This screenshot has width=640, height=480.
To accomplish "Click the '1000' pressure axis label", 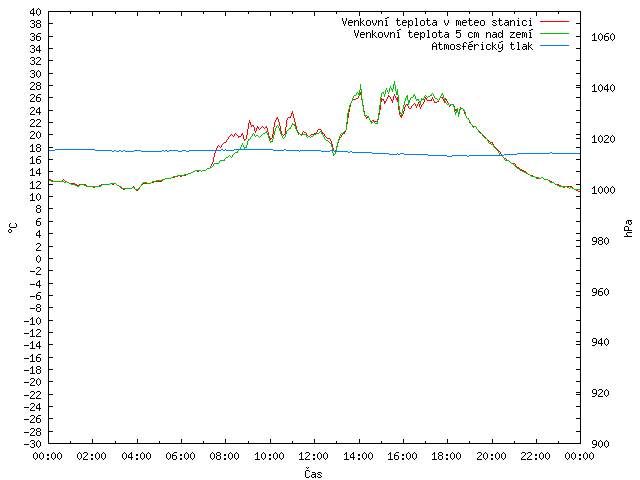I will 603,190.
